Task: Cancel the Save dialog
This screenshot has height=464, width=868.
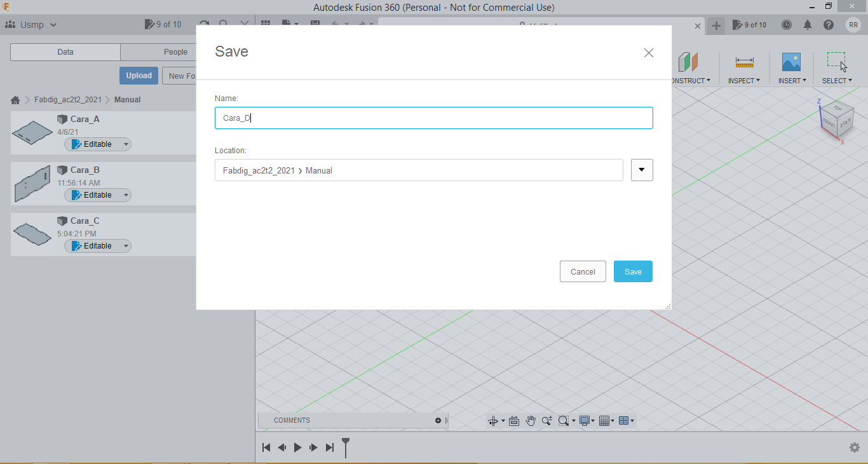Action: (x=583, y=271)
